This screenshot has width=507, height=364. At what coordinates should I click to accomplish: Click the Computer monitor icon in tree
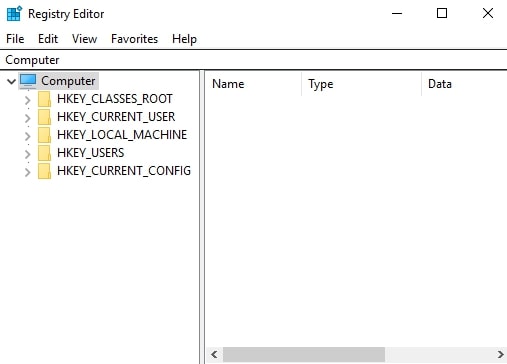[28, 81]
